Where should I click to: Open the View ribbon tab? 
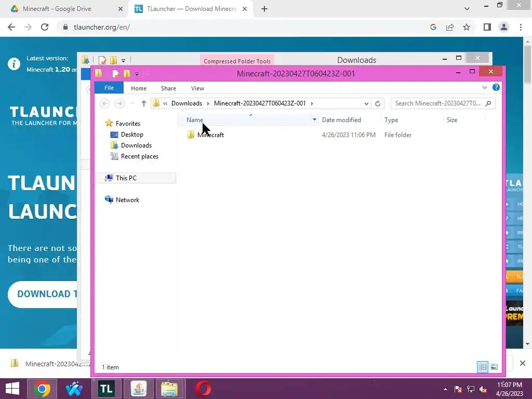point(197,88)
